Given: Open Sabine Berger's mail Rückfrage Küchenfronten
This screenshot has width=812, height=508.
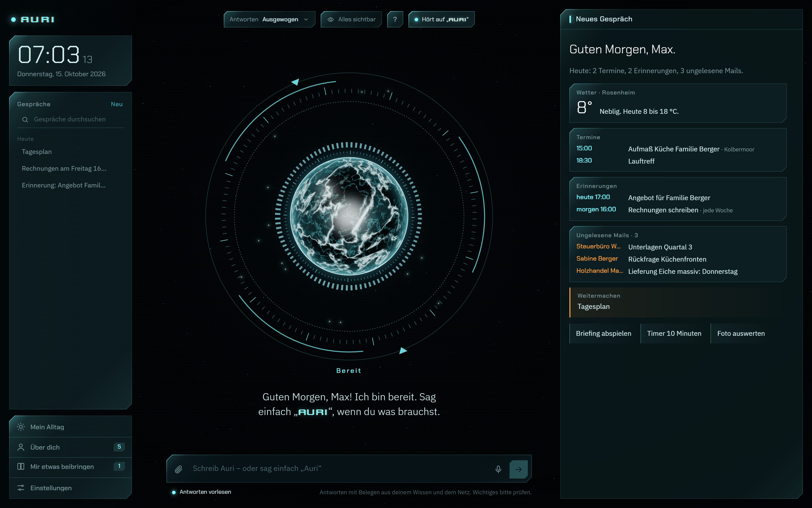Looking at the screenshot, I should 678,259.
